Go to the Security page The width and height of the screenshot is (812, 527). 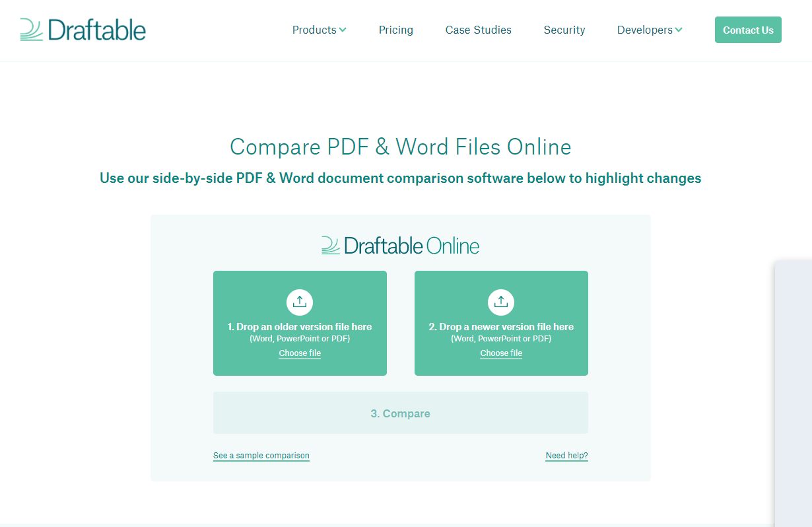pyautogui.click(x=564, y=30)
